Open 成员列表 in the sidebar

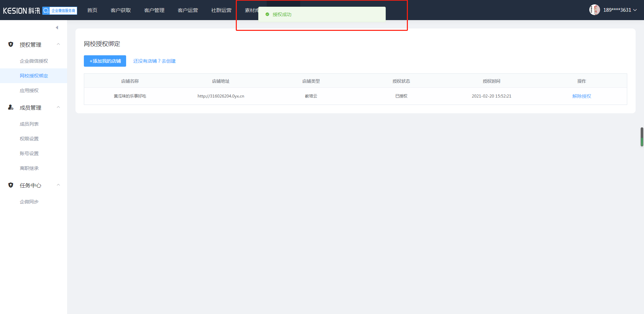[29, 124]
